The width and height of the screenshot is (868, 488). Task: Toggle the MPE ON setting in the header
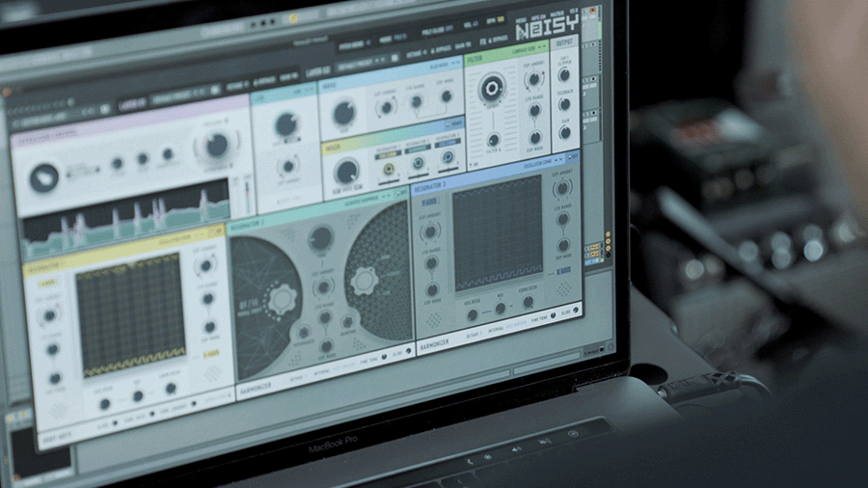click(538, 17)
